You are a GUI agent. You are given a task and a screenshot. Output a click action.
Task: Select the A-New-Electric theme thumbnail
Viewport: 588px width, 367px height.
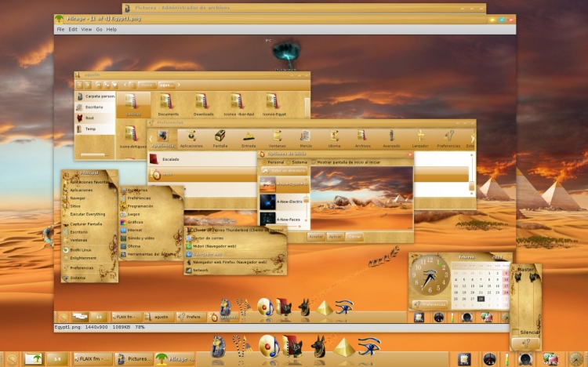click(268, 202)
